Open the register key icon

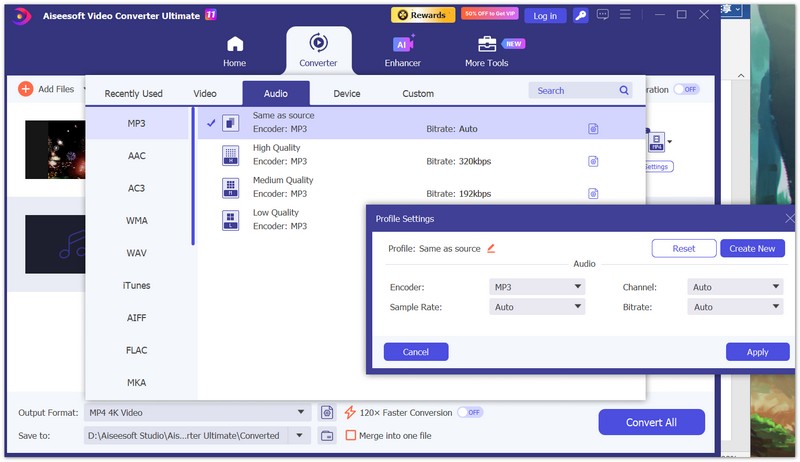pyautogui.click(x=581, y=16)
